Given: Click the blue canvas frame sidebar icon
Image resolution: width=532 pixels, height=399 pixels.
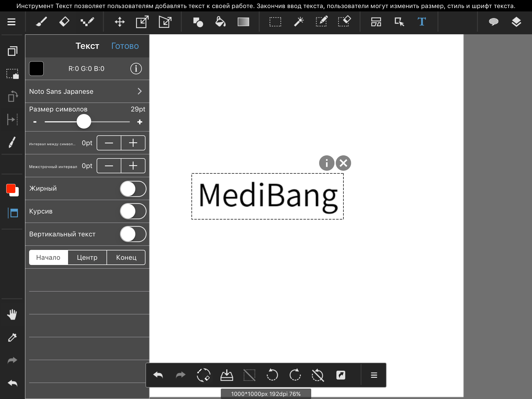Looking at the screenshot, I should pos(12,213).
